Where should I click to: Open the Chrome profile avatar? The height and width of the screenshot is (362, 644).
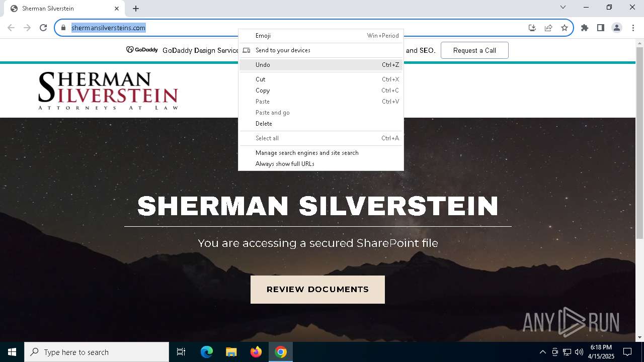(x=617, y=28)
